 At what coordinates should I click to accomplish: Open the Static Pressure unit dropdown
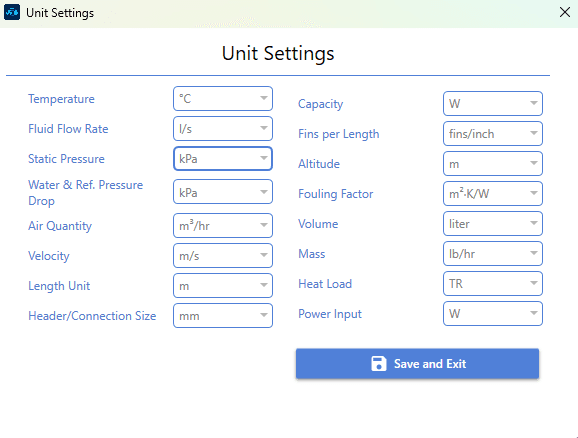(x=223, y=159)
